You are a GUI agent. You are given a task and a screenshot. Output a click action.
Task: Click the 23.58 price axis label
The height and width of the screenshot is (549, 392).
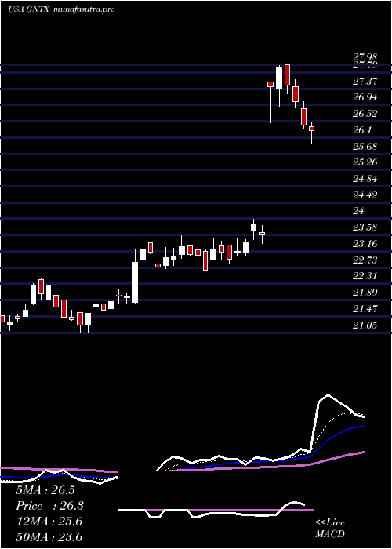pos(365,227)
